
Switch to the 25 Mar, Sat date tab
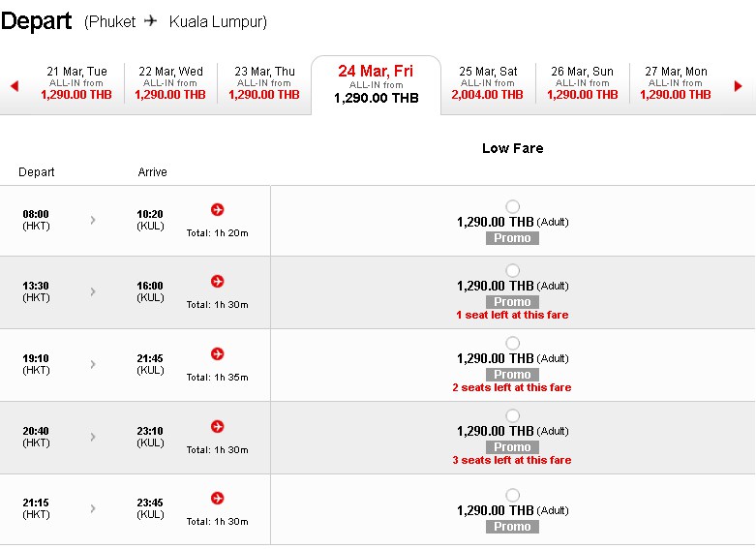pos(488,83)
